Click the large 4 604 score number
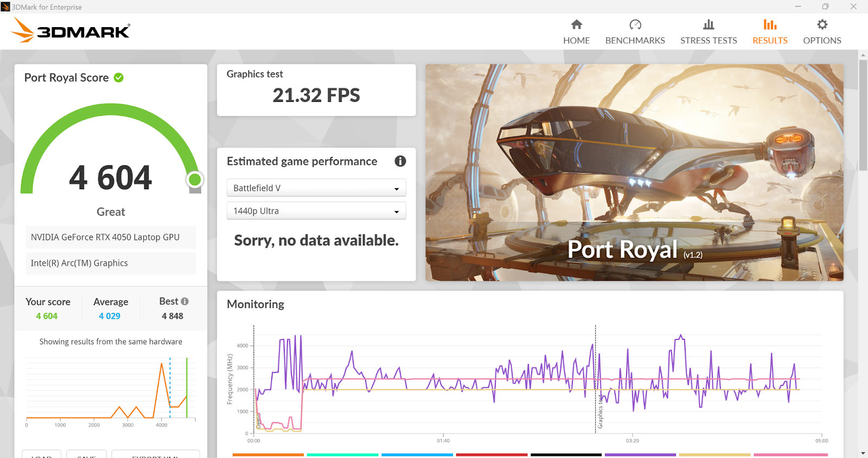 (111, 178)
